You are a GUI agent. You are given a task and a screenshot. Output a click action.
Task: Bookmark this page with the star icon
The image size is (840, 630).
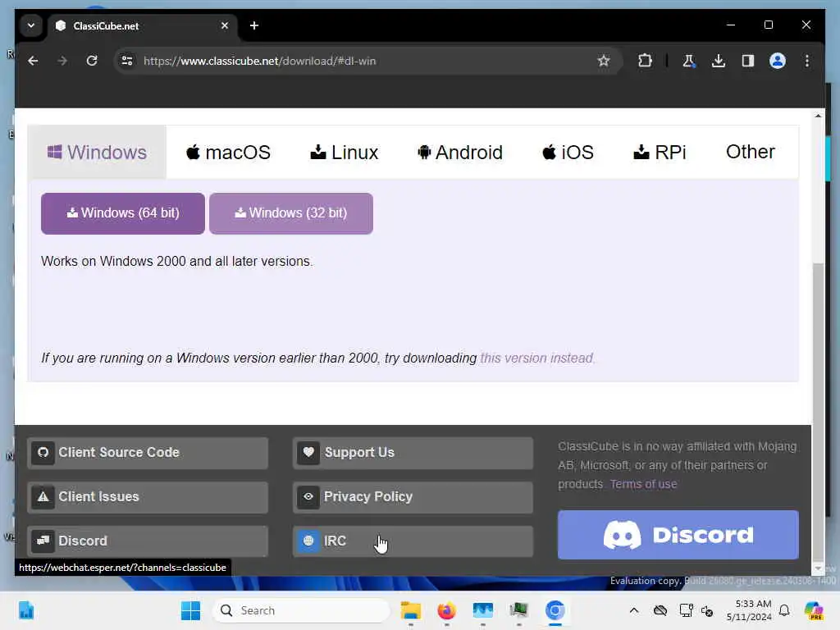(604, 61)
